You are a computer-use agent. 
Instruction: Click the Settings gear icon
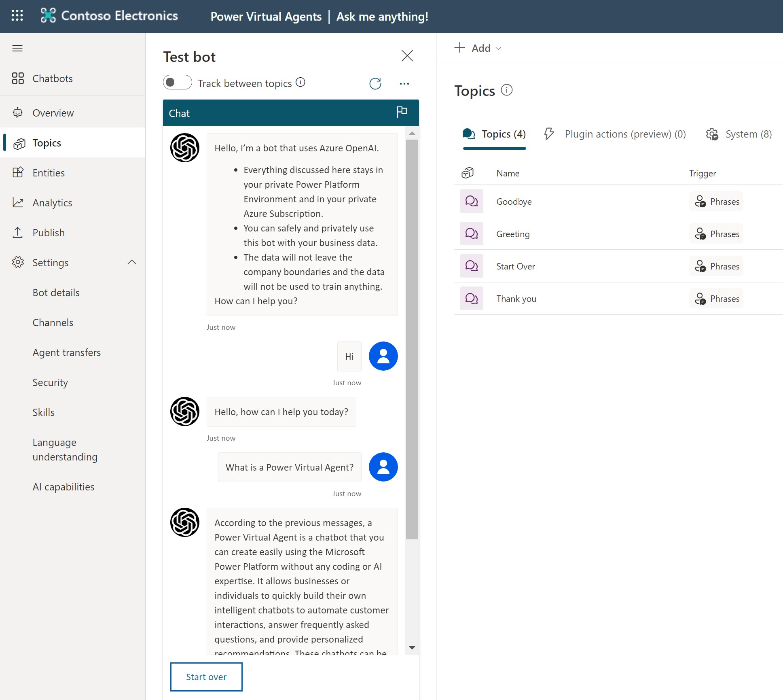click(18, 262)
